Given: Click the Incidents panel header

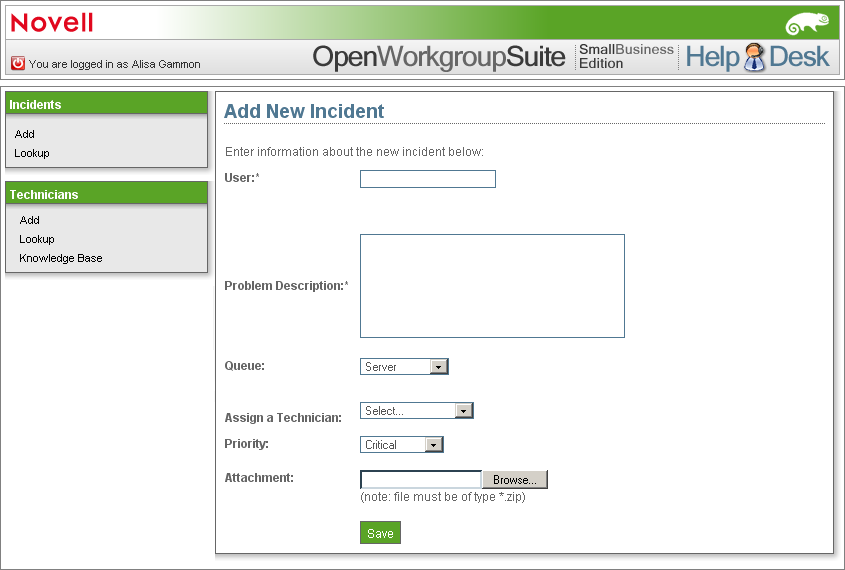Looking at the screenshot, I should [x=106, y=103].
